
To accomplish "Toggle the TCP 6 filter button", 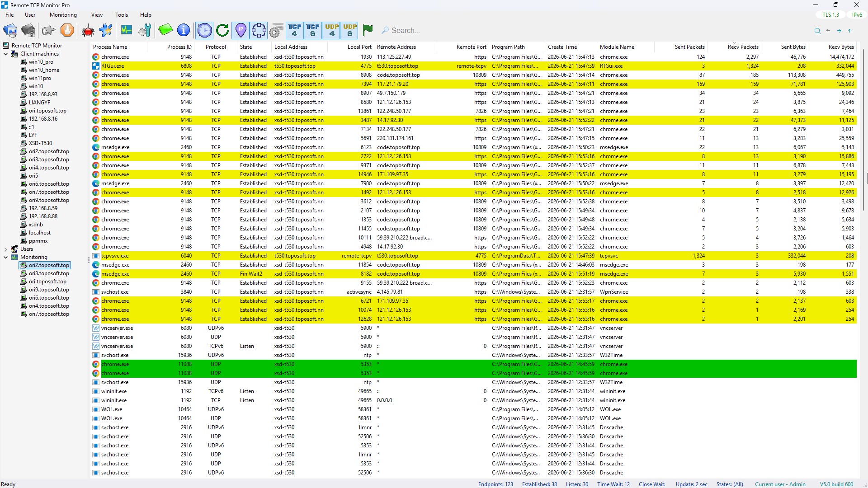I will tap(313, 30).
